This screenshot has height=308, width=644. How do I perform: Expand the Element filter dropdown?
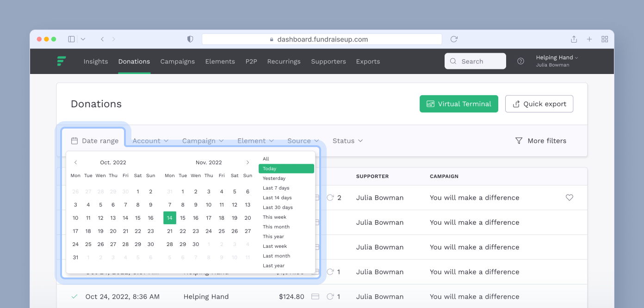coord(255,141)
